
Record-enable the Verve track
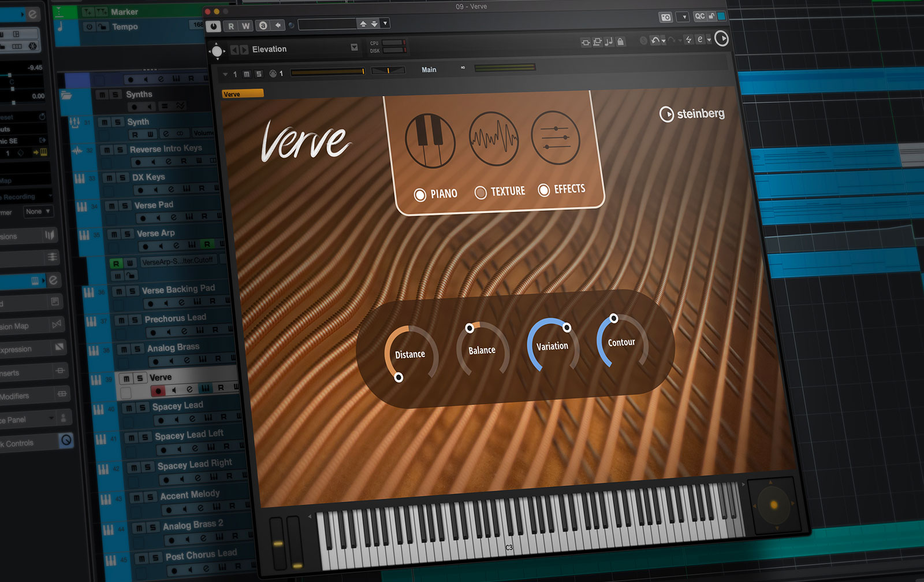158,391
